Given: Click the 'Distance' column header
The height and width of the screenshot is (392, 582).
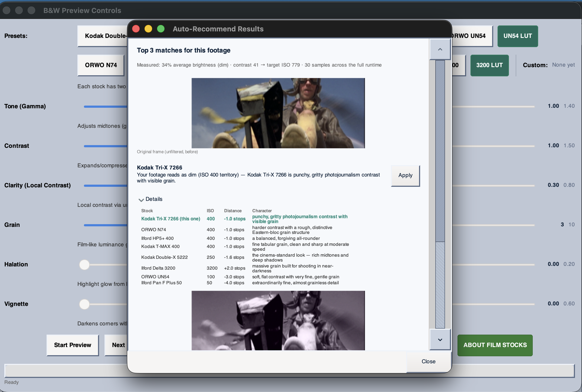Looking at the screenshot, I should (x=233, y=211).
